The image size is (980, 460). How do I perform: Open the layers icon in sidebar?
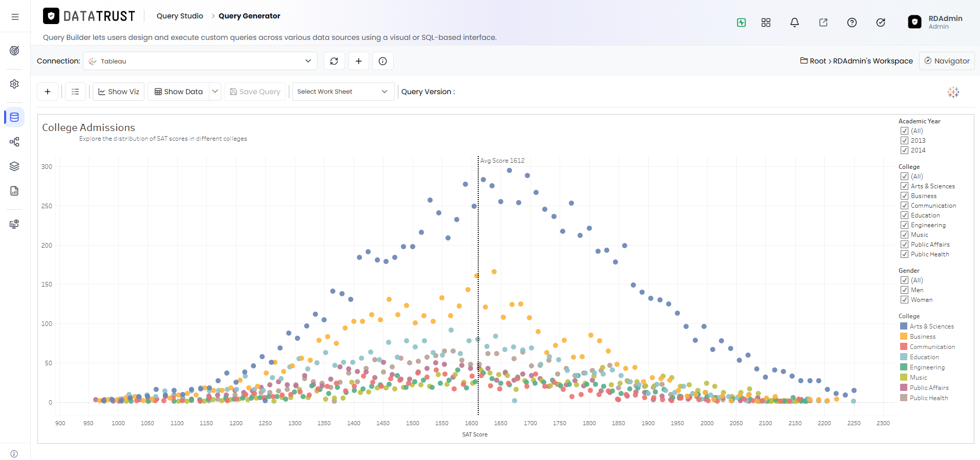[14, 166]
